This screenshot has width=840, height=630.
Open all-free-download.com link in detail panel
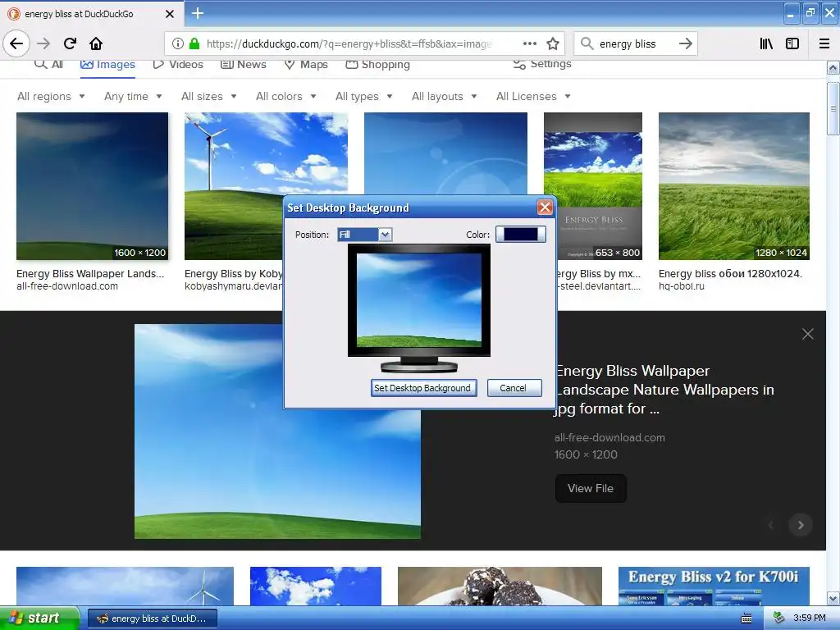(609, 438)
